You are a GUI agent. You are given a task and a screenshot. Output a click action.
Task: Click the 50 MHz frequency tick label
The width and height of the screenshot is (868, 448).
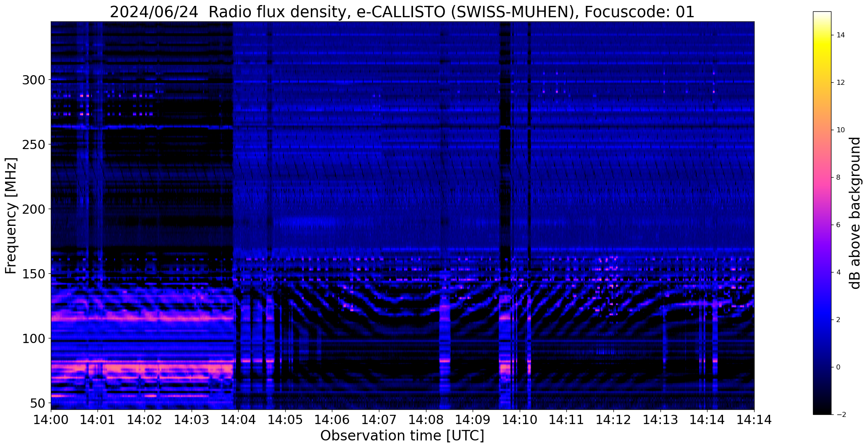coord(38,403)
